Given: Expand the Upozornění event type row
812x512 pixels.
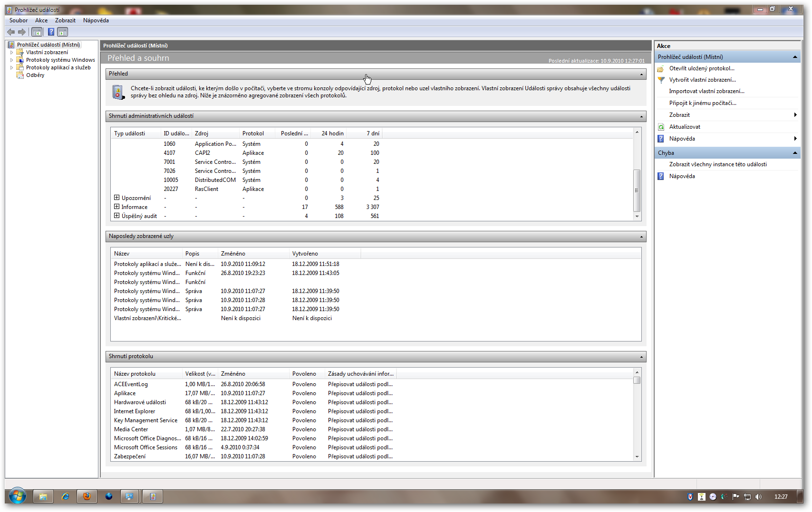Looking at the screenshot, I should click(x=116, y=198).
